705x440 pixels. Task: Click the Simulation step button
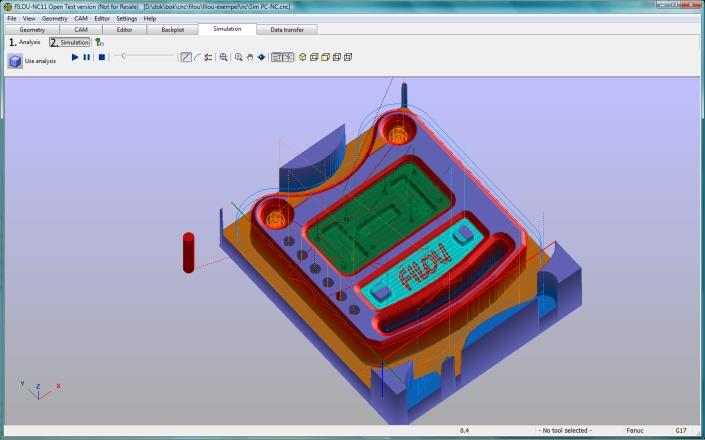pyautogui.click(x=70, y=42)
